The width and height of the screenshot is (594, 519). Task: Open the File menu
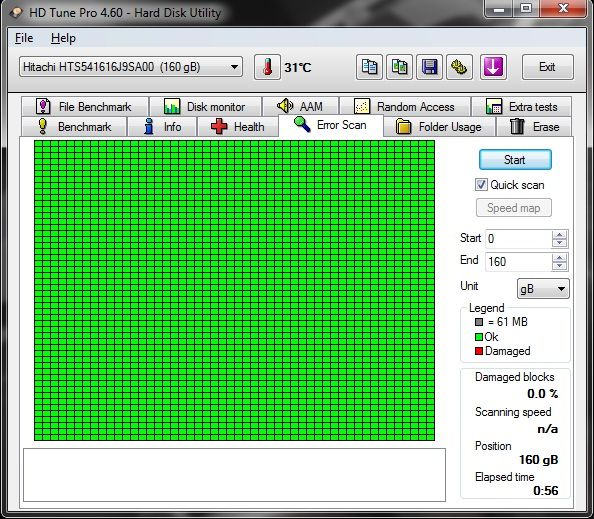point(24,38)
